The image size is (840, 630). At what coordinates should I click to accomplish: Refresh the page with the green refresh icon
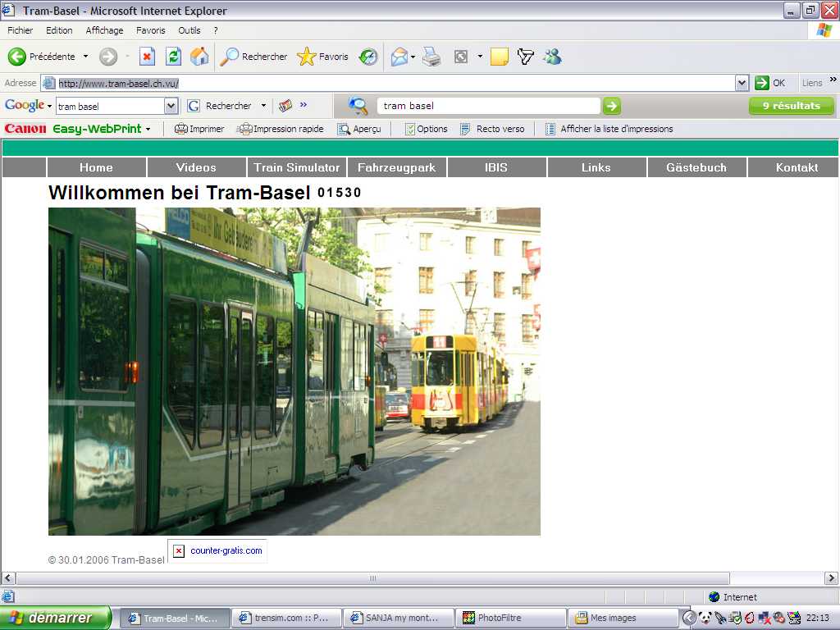click(x=172, y=57)
